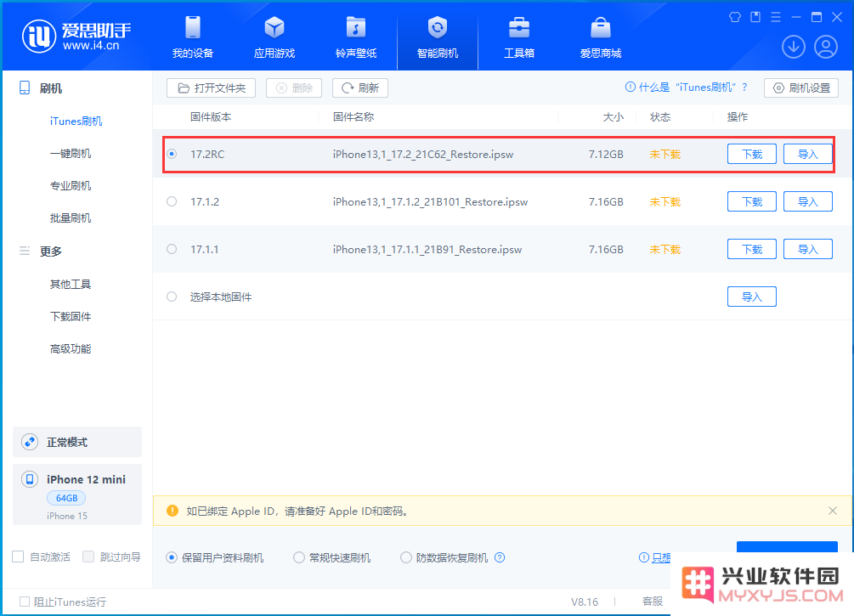
Task: Open the 工具箱 toolbox icon
Action: pyautogui.click(x=519, y=27)
